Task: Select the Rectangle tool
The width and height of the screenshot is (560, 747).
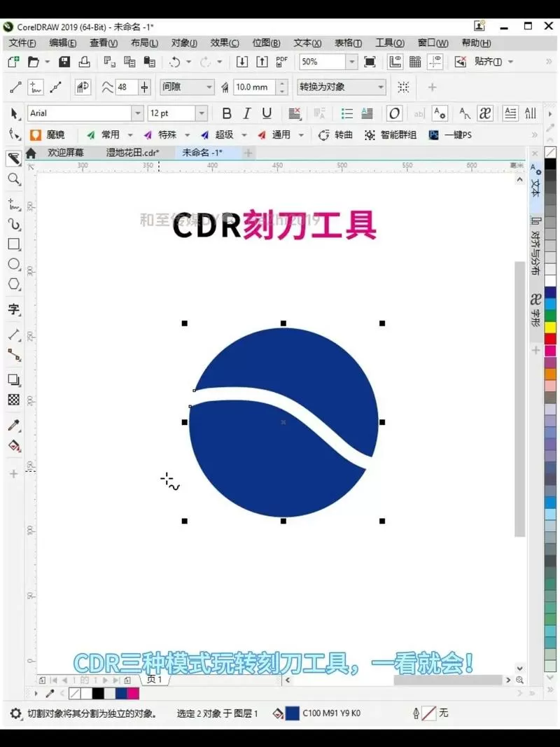Action: [14, 244]
